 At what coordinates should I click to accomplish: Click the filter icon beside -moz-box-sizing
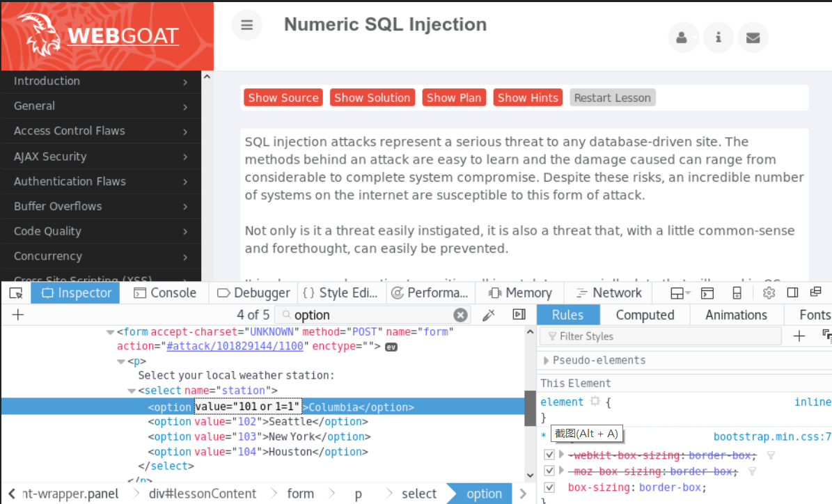click(x=752, y=471)
